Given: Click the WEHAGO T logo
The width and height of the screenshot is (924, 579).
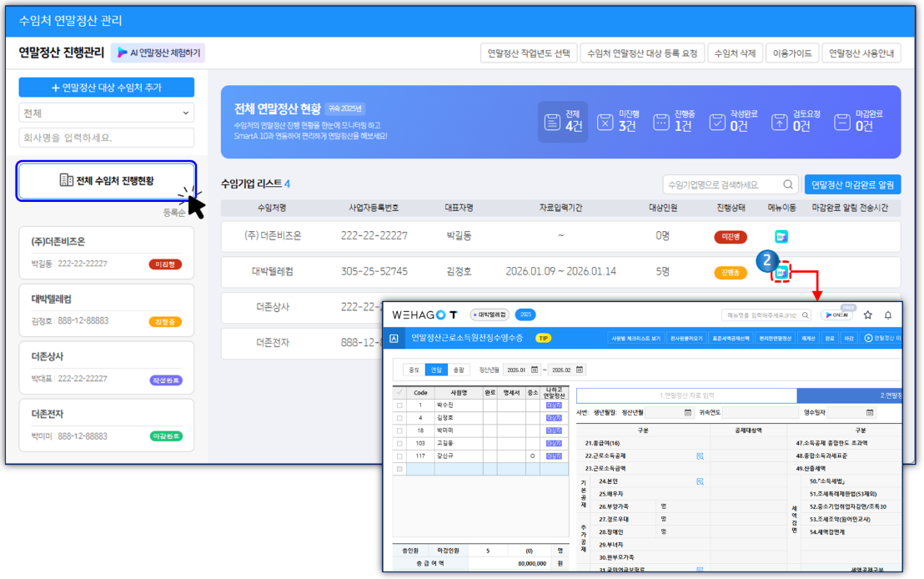Looking at the screenshot, I should [424, 315].
